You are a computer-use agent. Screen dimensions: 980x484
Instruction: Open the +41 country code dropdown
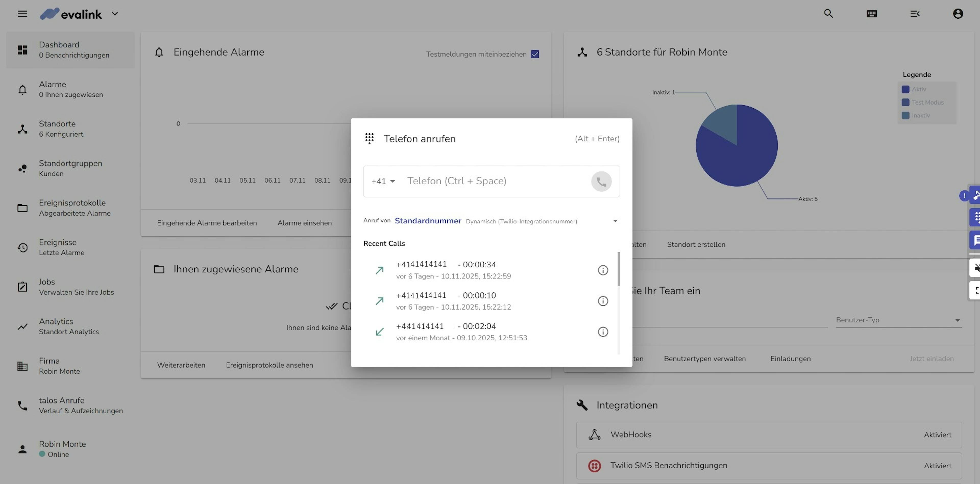click(x=383, y=181)
